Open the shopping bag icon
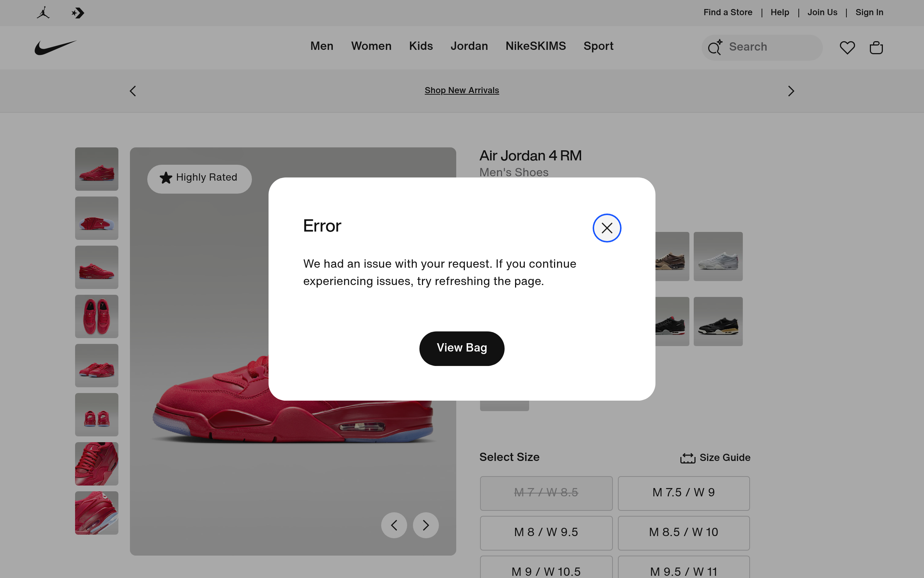This screenshot has height=578, width=924. coord(876,47)
